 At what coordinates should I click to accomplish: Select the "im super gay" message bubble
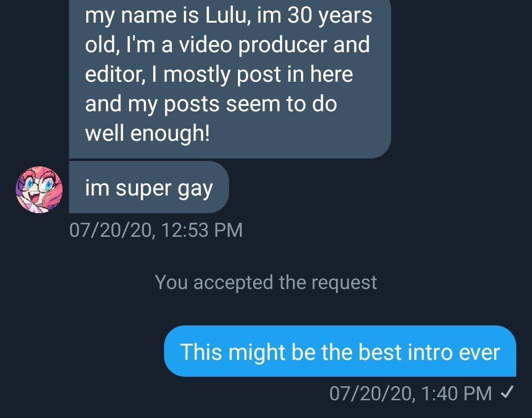click(149, 187)
